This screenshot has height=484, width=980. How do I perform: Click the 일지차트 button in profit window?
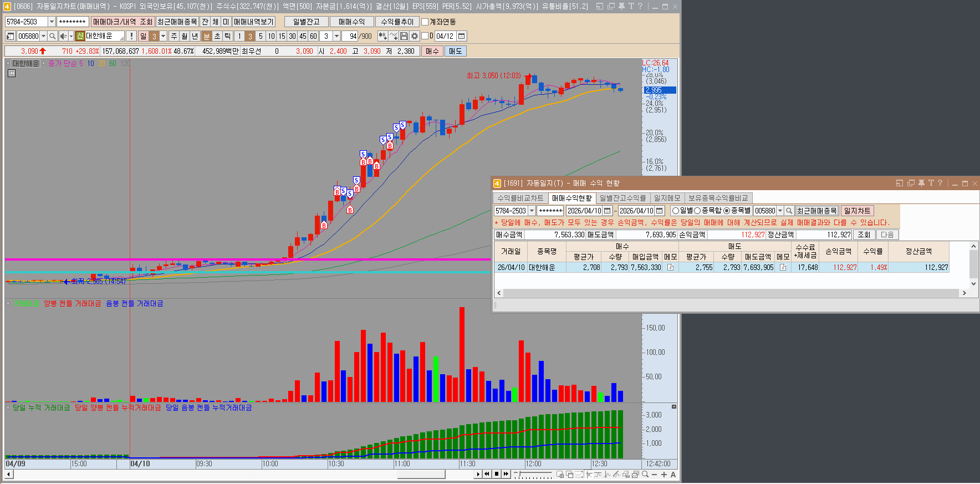857,211
